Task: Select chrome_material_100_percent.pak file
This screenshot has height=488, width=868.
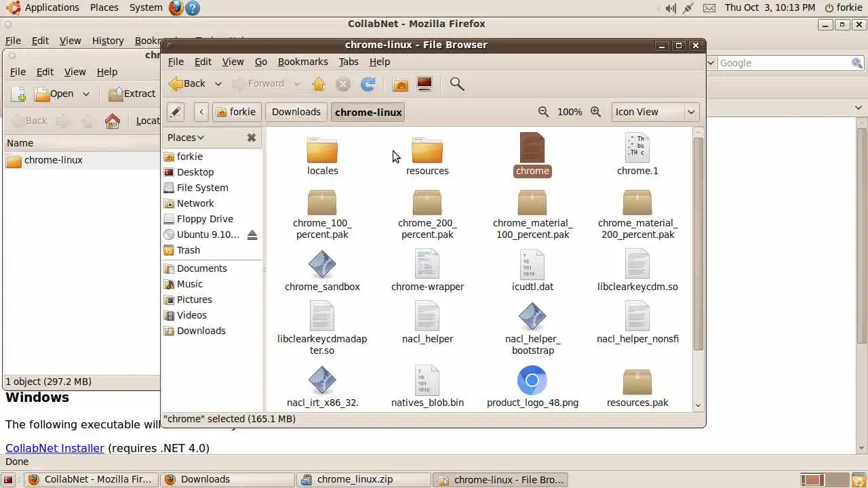Action: (532, 214)
